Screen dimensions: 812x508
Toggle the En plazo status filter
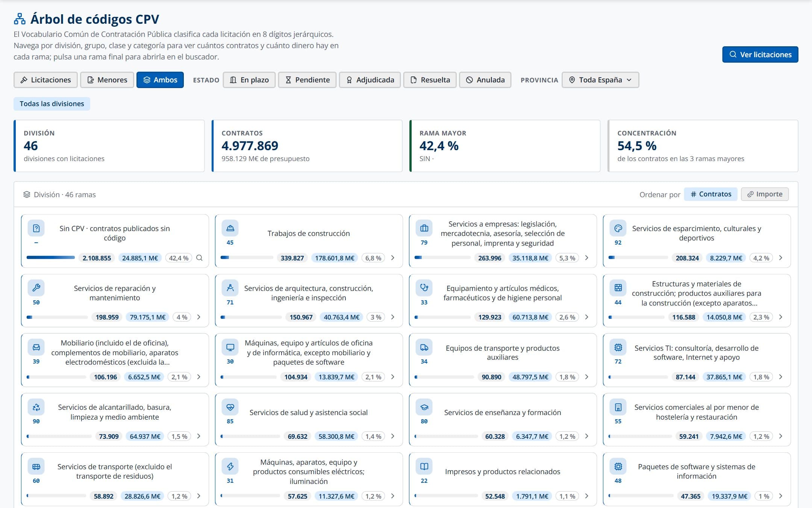[249, 80]
